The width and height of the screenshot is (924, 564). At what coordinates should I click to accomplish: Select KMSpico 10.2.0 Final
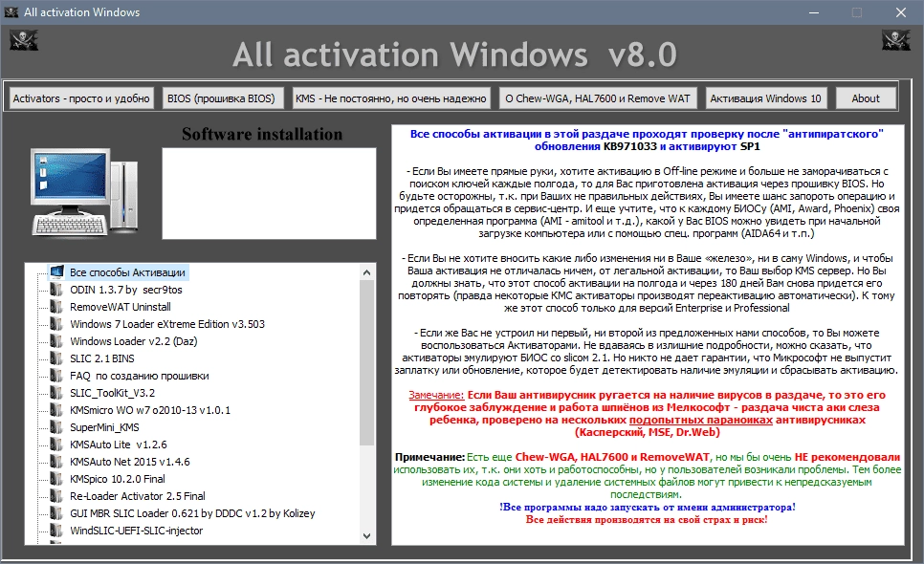tap(118, 479)
